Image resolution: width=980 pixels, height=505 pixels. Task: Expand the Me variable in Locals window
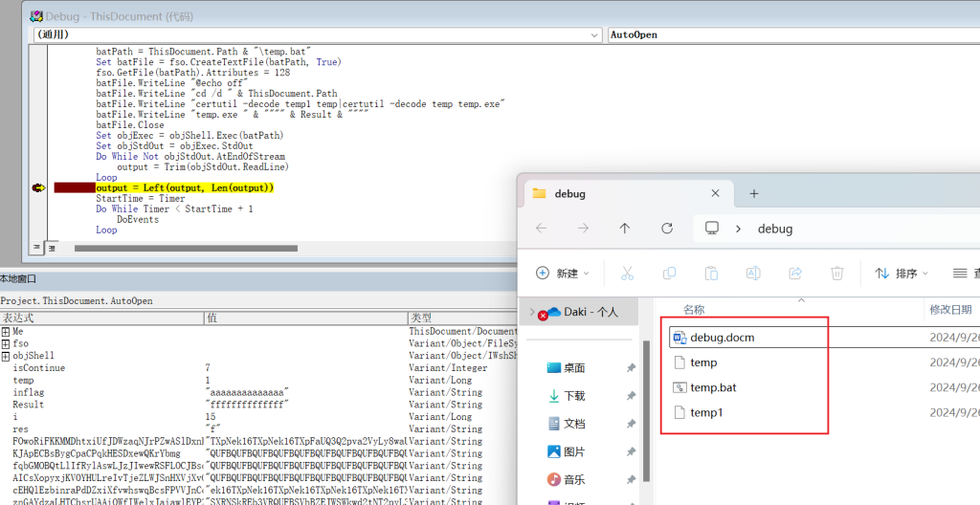point(6,332)
